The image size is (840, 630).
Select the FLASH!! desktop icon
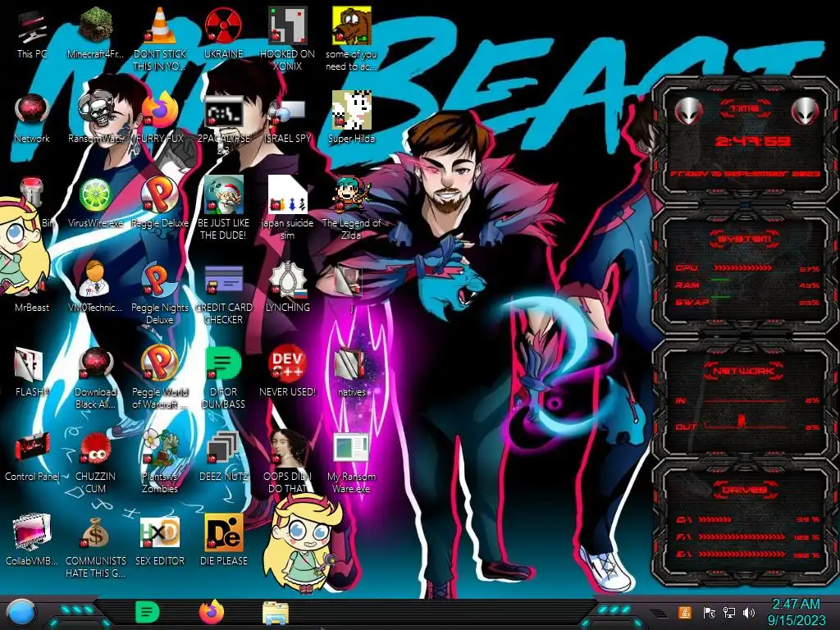click(30, 364)
